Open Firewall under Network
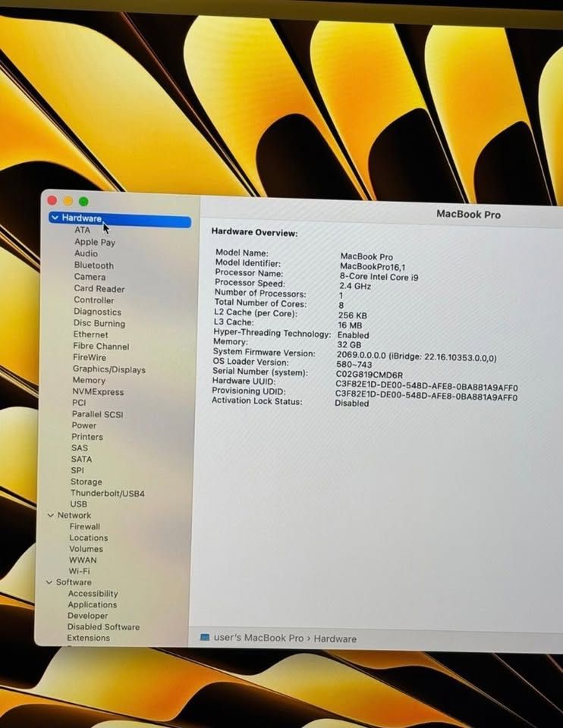Screen dimensions: 563x728 click(x=84, y=526)
